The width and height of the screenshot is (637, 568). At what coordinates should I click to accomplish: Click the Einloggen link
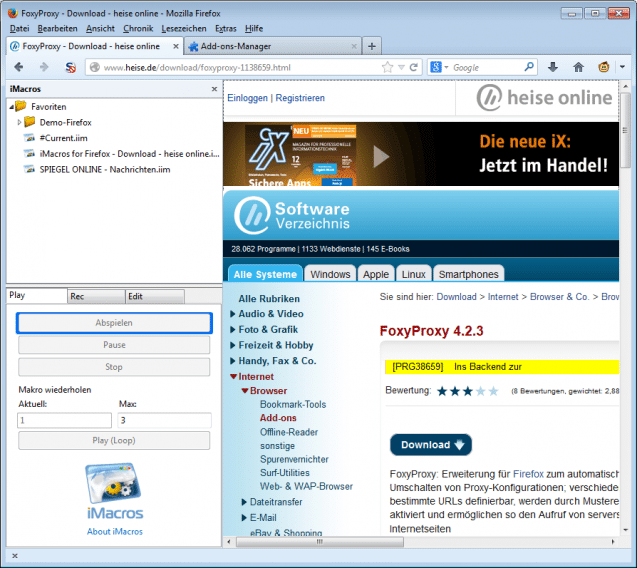coord(247,98)
